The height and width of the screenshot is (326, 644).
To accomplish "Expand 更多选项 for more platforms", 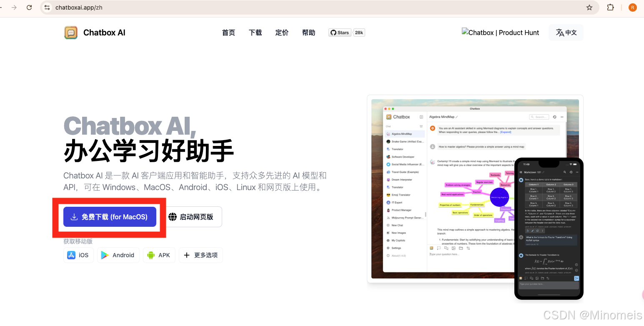I will [x=201, y=255].
